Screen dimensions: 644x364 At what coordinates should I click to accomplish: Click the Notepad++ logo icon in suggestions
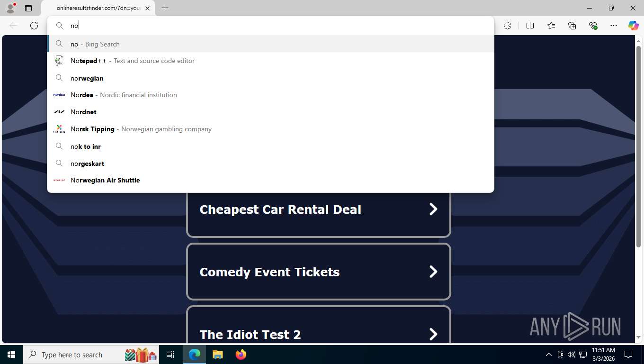coord(59,61)
